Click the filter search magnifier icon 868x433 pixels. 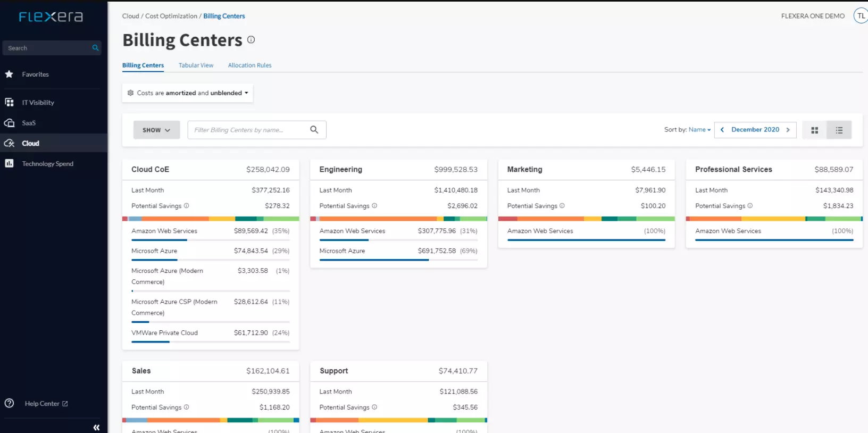[x=314, y=130]
